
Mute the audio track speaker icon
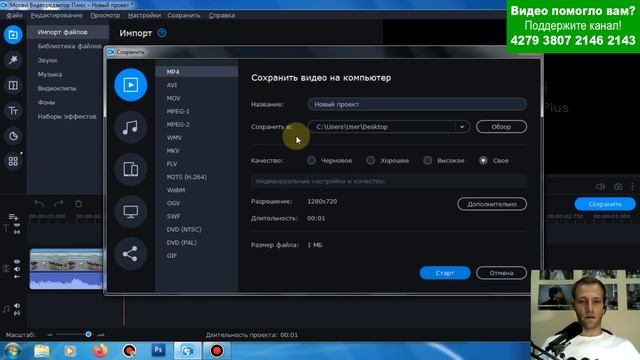(x=17, y=306)
